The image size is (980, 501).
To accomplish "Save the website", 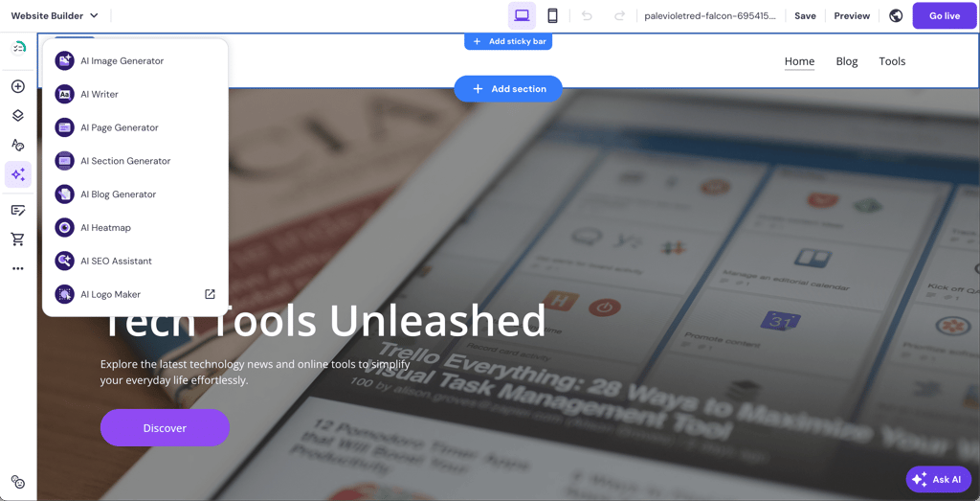I will 805,15.
